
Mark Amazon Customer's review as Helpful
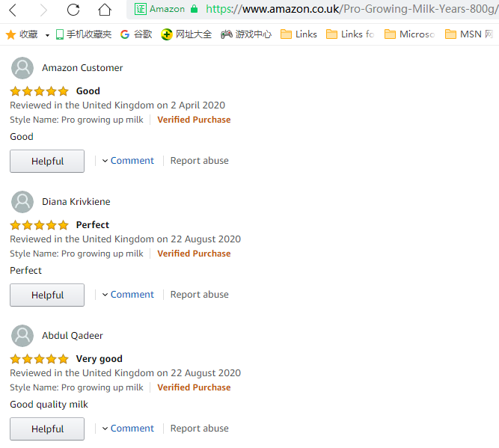(x=47, y=162)
